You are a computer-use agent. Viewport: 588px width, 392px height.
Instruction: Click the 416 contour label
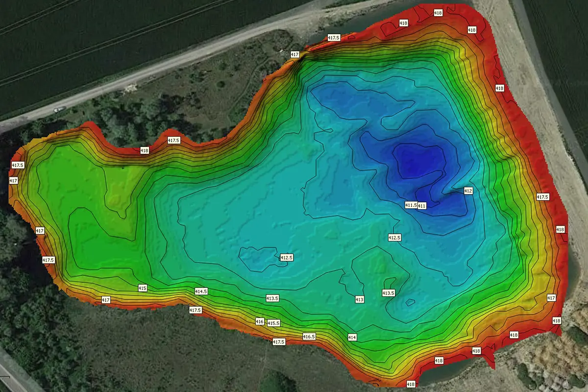click(x=260, y=321)
